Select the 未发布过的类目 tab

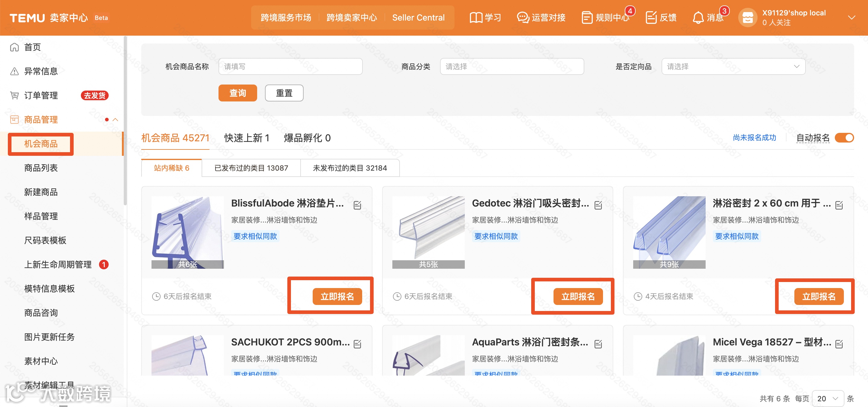pyautogui.click(x=350, y=168)
